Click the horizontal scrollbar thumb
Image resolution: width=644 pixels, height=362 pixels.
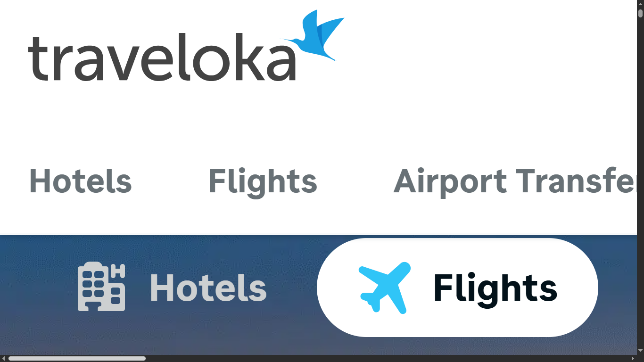77,358
